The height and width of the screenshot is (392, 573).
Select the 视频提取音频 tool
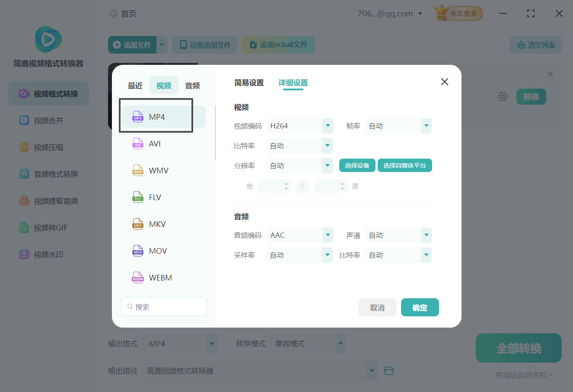[48, 201]
